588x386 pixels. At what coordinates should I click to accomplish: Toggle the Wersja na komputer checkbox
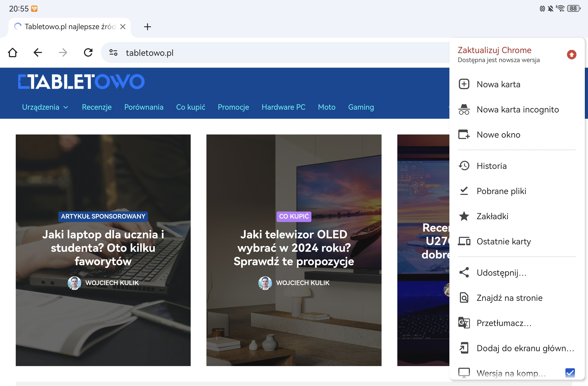570,373
